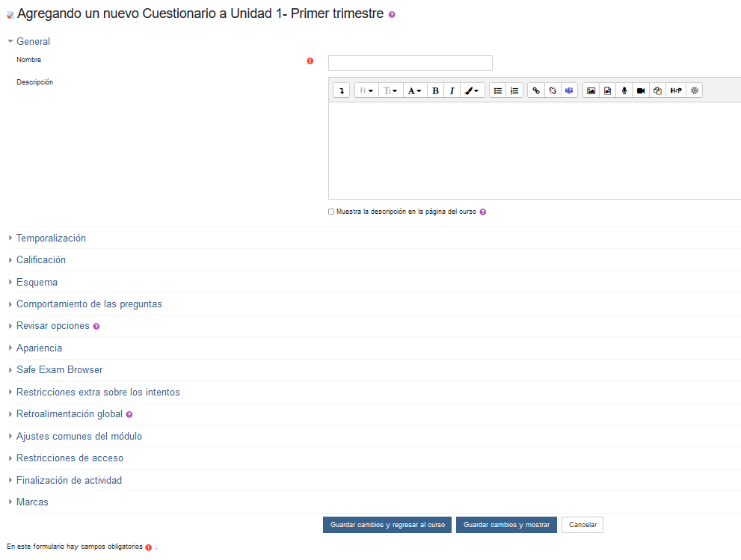741x560 pixels.
Task: Enable showing description on course page
Action: click(331, 212)
